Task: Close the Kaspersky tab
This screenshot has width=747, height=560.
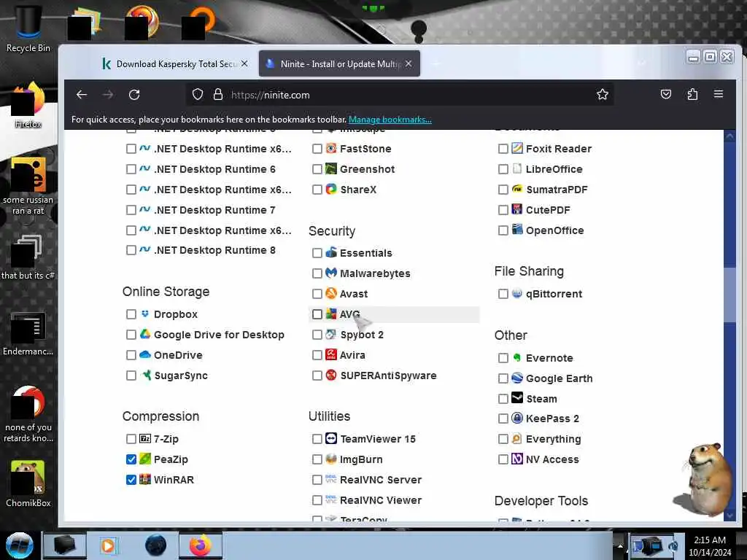Action: tap(244, 63)
